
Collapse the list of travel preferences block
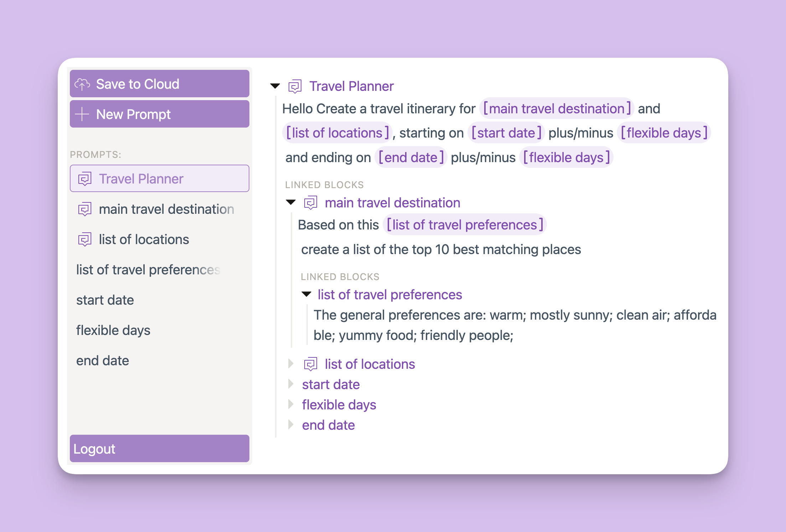click(306, 294)
